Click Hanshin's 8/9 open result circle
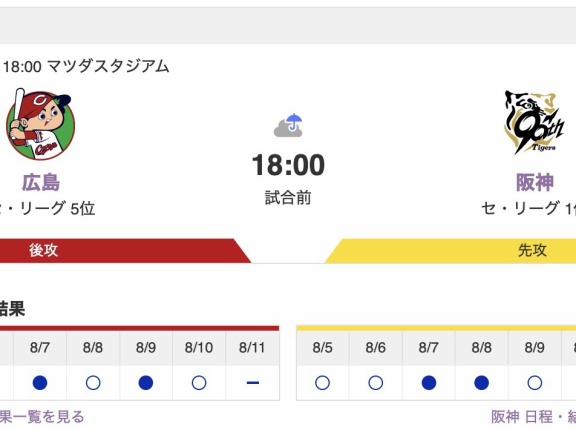This screenshot has width=576, height=430. pyautogui.click(x=534, y=383)
